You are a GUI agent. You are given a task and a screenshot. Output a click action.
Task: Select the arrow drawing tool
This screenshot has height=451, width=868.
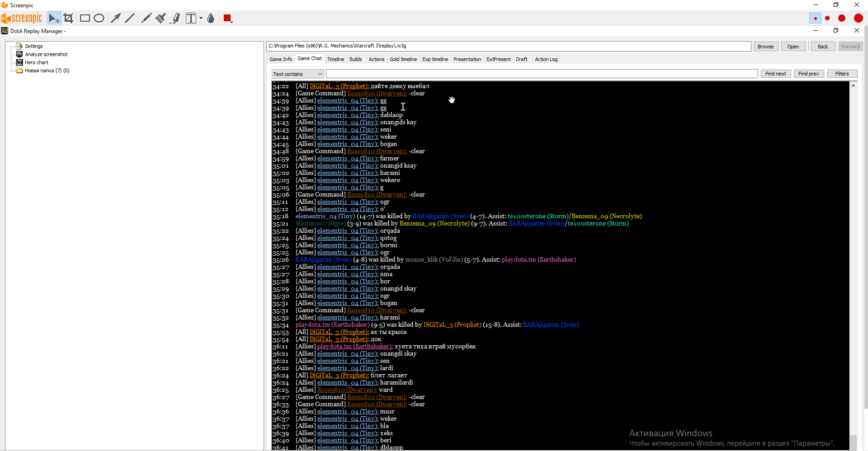[116, 18]
